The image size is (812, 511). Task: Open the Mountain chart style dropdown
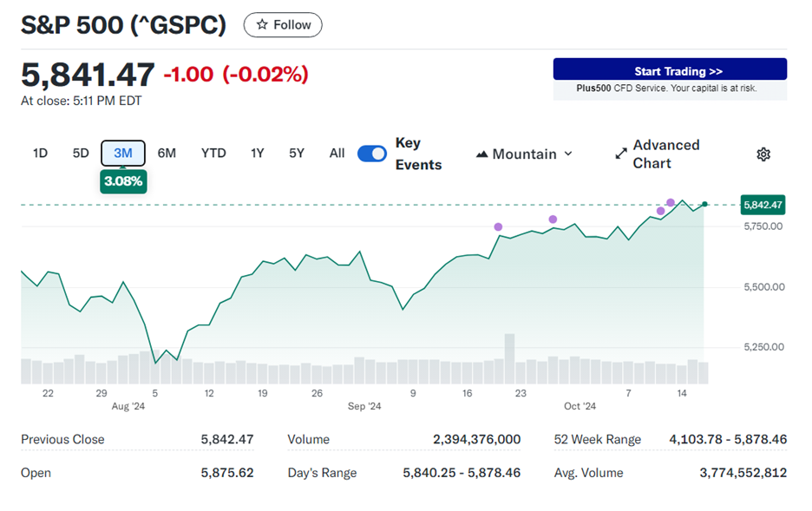tap(524, 154)
